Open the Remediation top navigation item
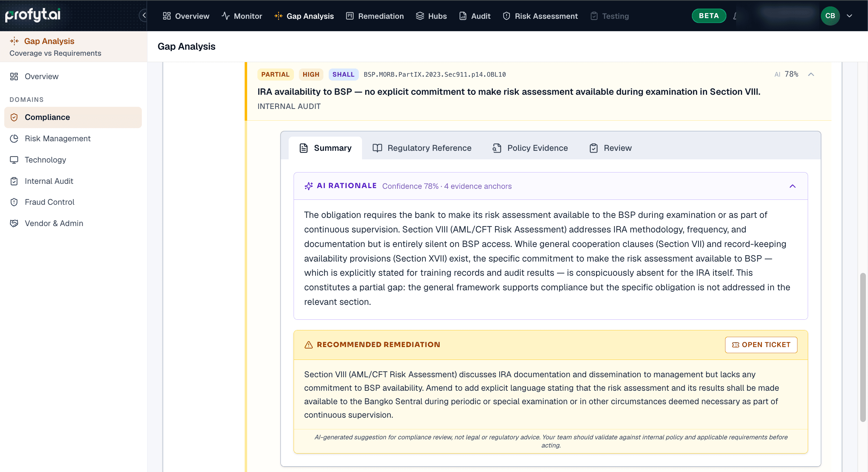Viewport: 868px width, 472px height. (375, 16)
